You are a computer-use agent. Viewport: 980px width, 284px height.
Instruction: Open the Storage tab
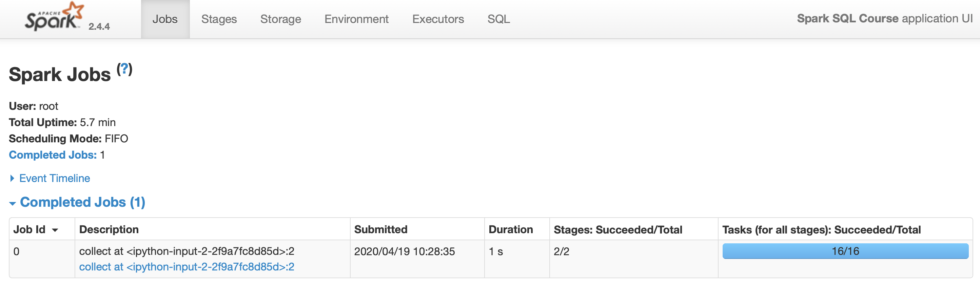[280, 19]
